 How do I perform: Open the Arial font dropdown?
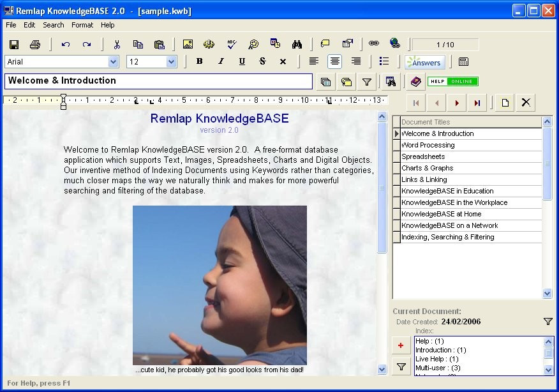point(114,62)
